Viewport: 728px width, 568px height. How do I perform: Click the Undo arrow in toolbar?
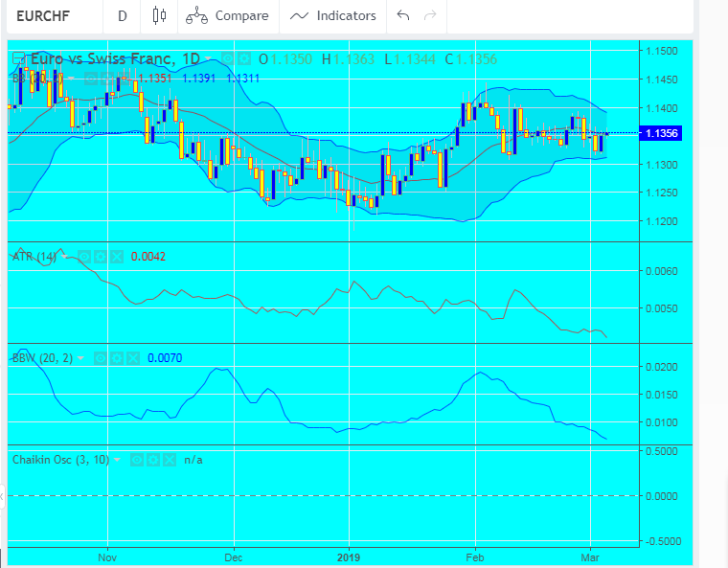[403, 16]
